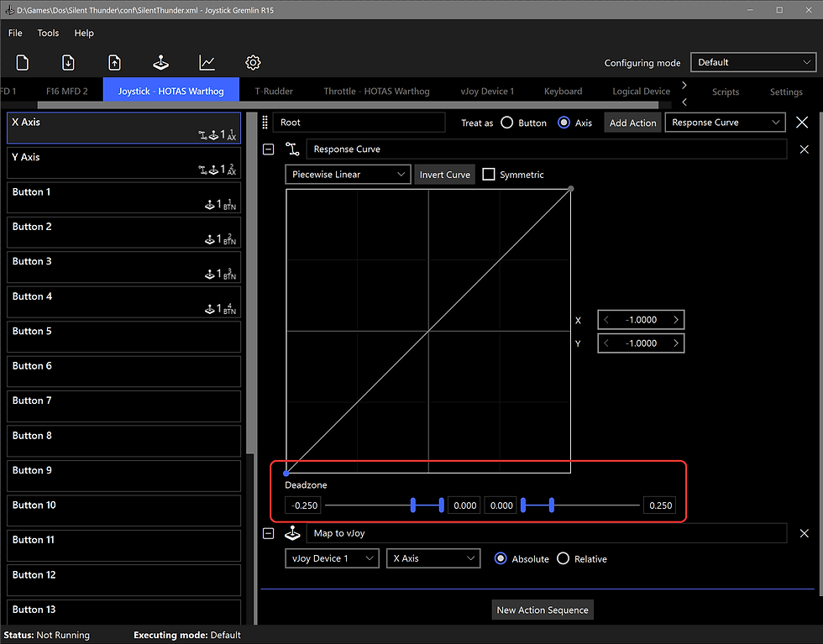Screen dimensions: 823x644
Task: Switch to the Keyboard tab
Action: tap(564, 91)
